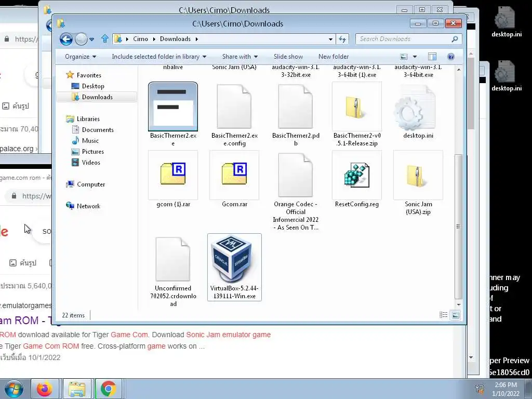Toggle the preview pane button
The image size is (532, 399).
pos(432,57)
